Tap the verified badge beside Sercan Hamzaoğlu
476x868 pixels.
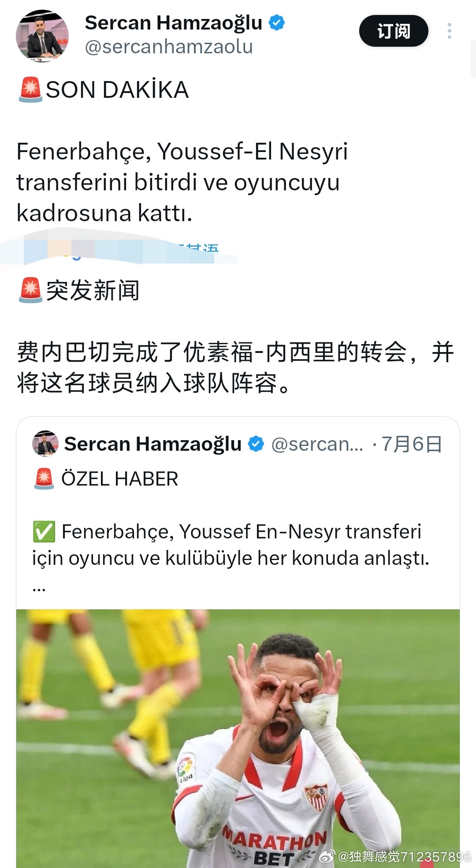pyautogui.click(x=277, y=22)
